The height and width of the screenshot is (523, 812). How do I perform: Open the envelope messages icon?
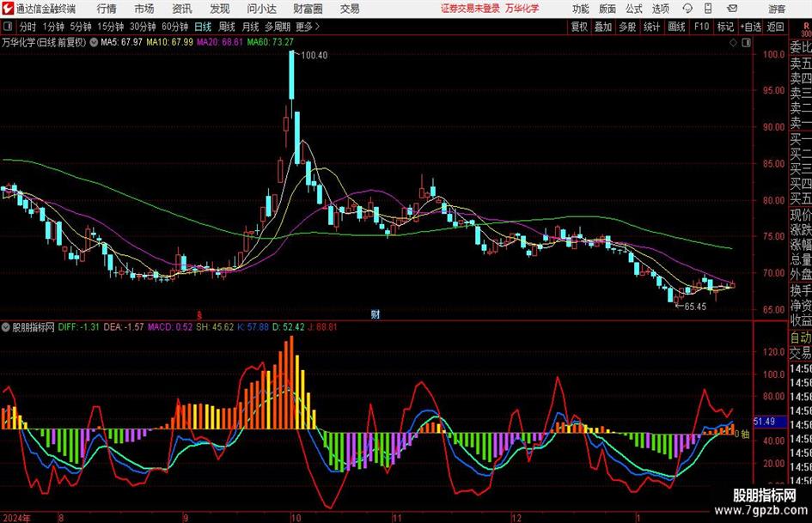tap(732, 9)
